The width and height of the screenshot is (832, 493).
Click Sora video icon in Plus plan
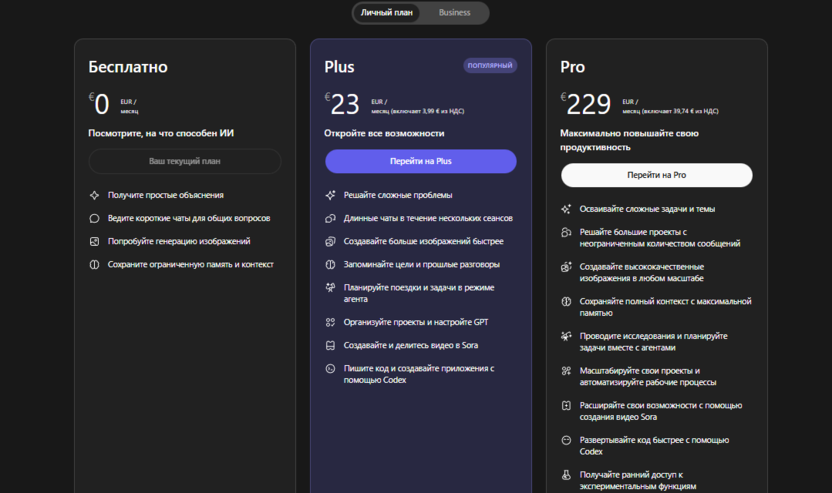330,345
